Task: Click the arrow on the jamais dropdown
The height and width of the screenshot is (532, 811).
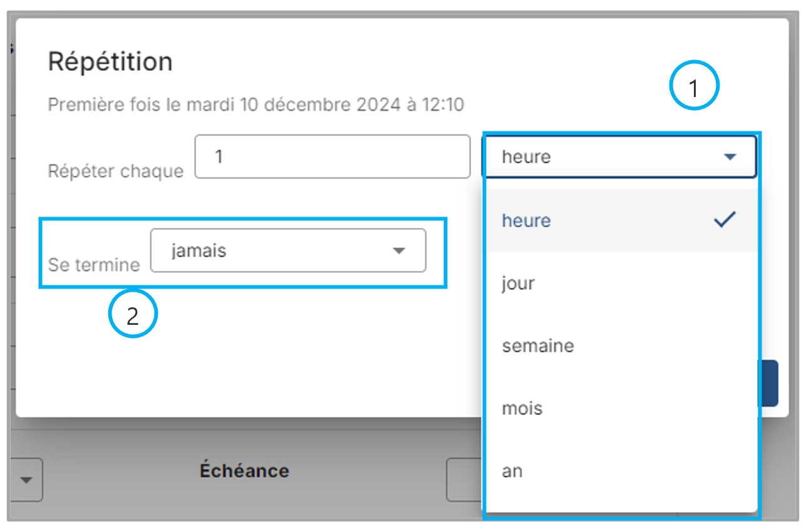Action: tap(398, 251)
